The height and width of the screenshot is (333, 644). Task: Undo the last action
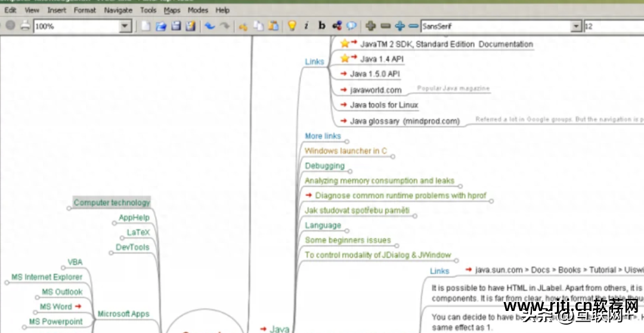pos(210,26)
